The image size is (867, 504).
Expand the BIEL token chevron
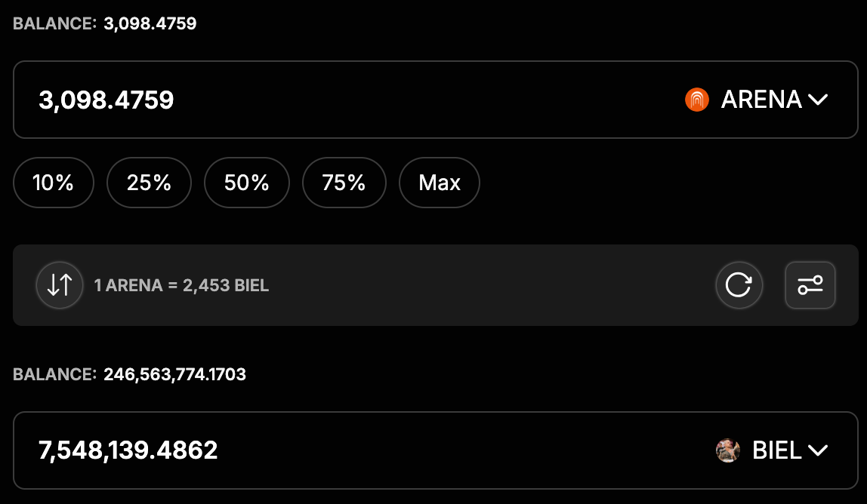pyautogui.click(x=818, y=450)
